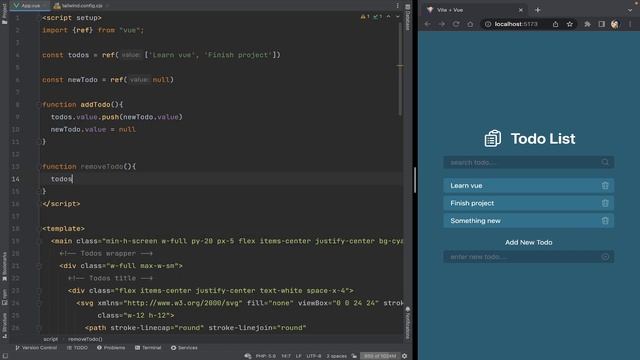Go back in the browser

pos(427,24)
